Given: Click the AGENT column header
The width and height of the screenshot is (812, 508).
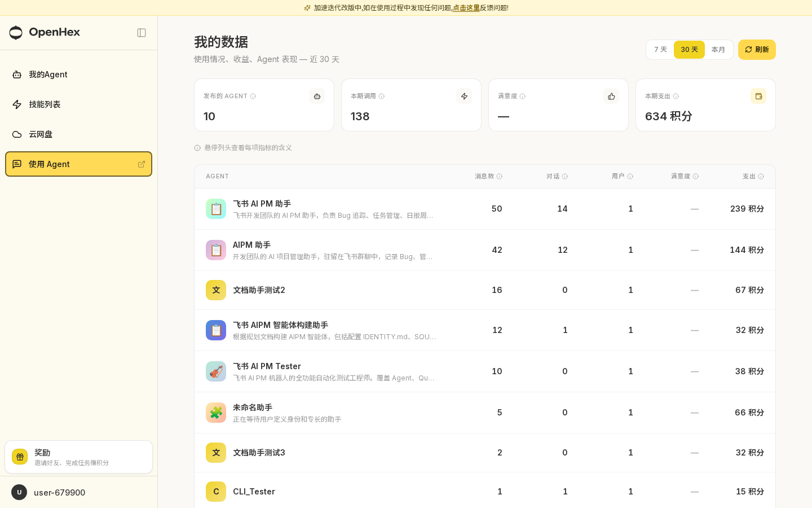Looking at the screenshot, I should point(217,177).
